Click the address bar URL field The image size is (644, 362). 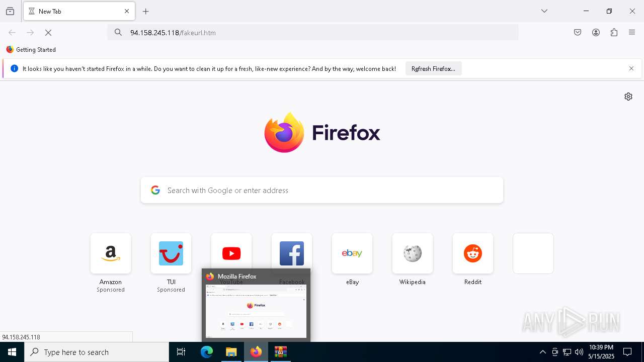click(x=313, y=33)
